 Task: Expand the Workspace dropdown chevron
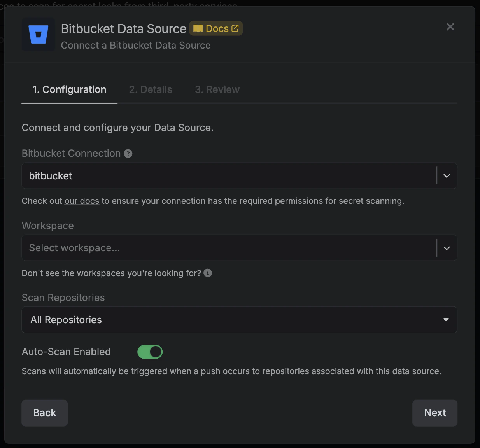(447, 248)
